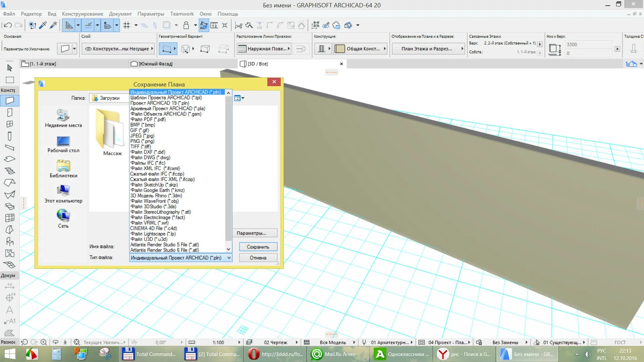This screenshot has width=644, height=362.
Task: Select the Curtain Wall tool in the toolbox
Action: (x=10, y=218)
